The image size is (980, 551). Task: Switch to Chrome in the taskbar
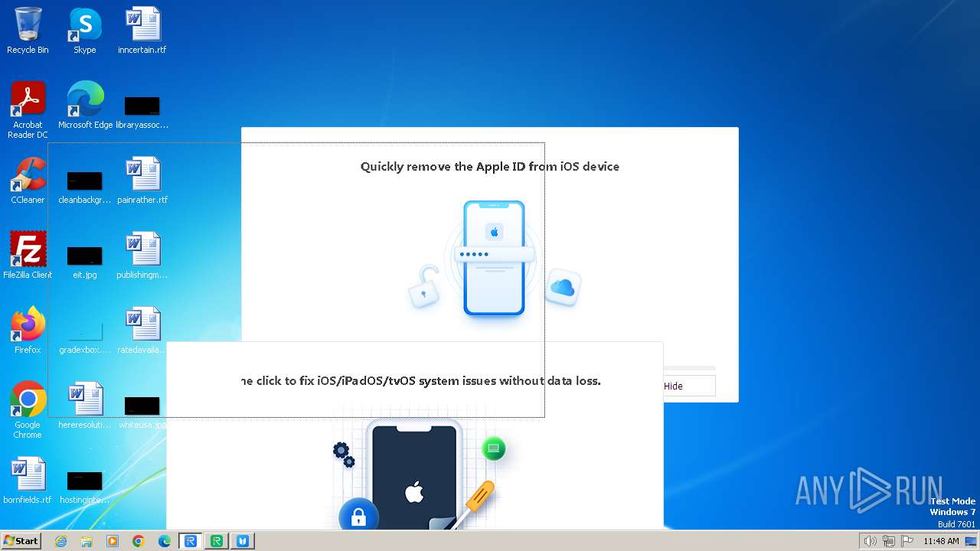[x=139, y=541]
